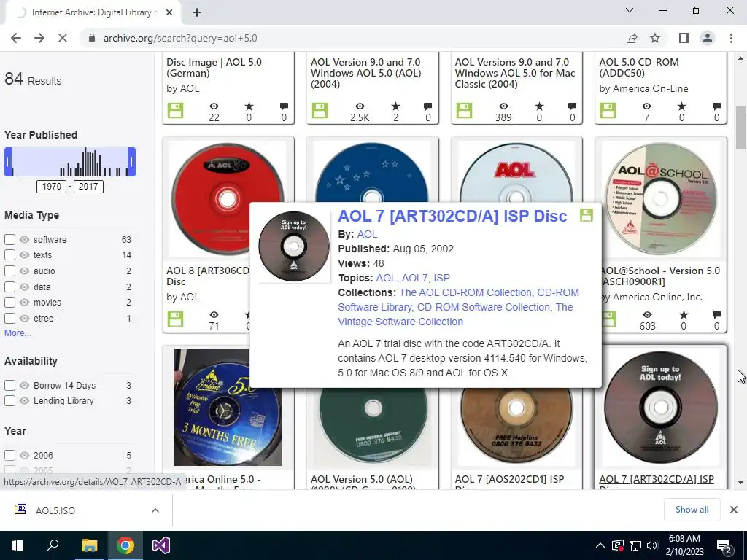This screenshot has width=747, height=560.
Task: Stop loading the page
Action: point(63,38)
